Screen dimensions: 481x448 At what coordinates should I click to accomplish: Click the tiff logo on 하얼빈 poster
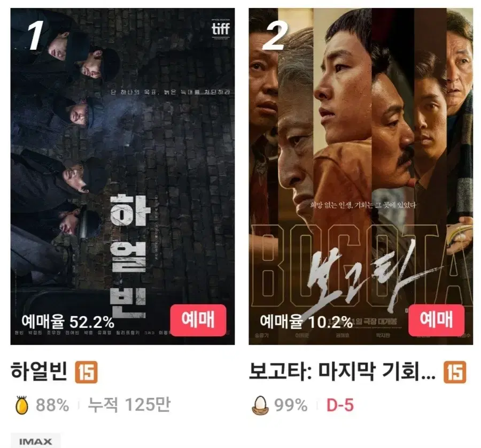point(221,29)
